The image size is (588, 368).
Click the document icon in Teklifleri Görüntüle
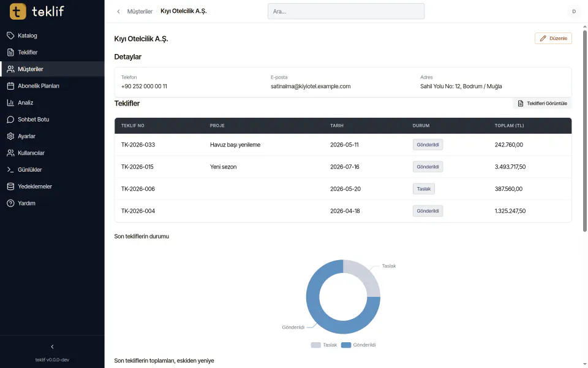tap(521, 103)
